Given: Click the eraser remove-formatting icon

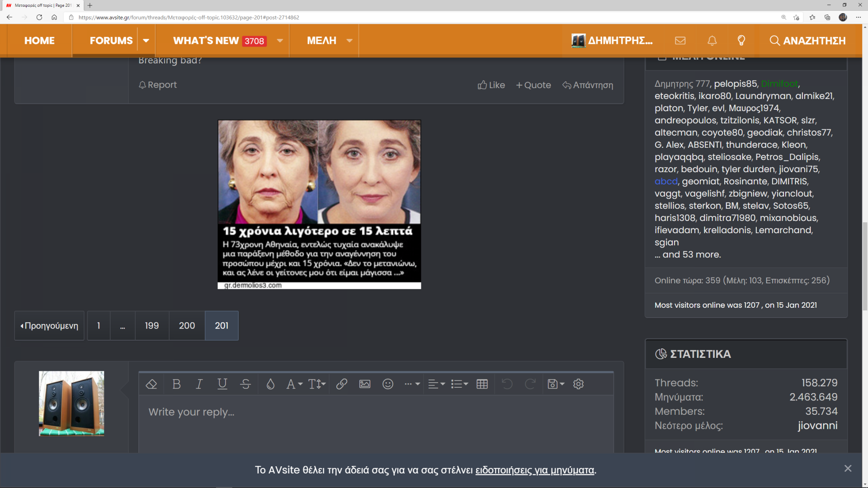Looking at the screenshot, I should (x=151, y=384).
